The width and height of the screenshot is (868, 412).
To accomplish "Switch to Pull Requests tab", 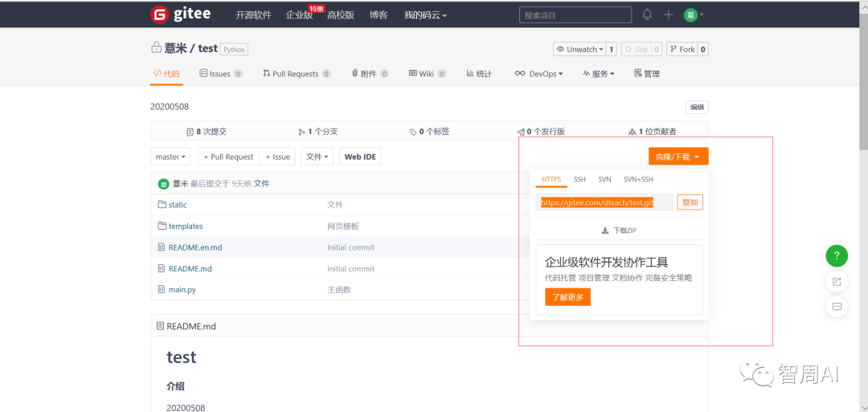I will click(297, 74).
